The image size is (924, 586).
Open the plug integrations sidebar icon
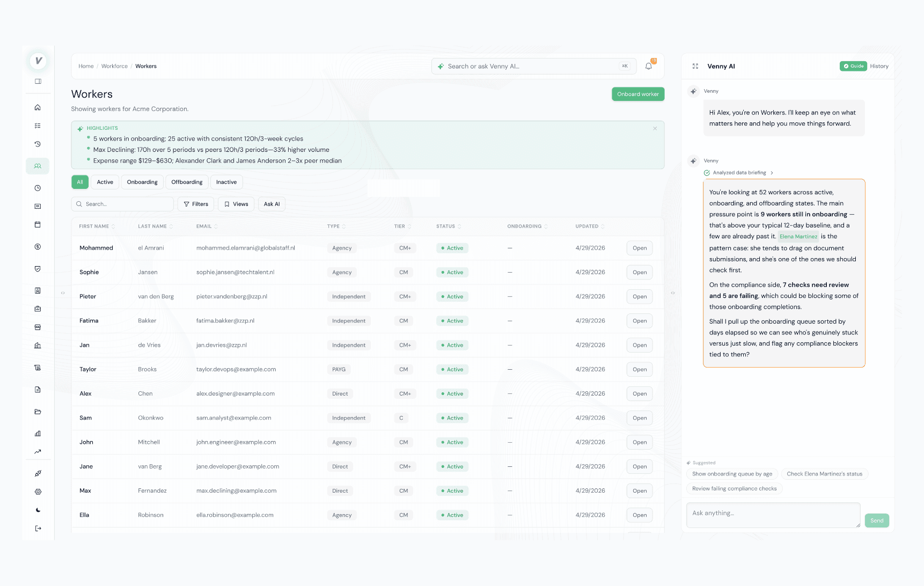pyautogui.click(x=38, y=473)
